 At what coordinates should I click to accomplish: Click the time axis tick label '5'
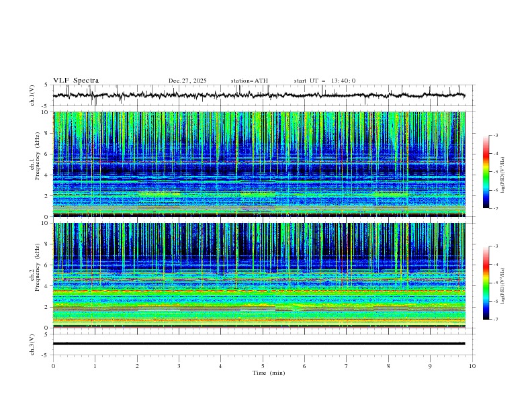click(x=263, y=366)
